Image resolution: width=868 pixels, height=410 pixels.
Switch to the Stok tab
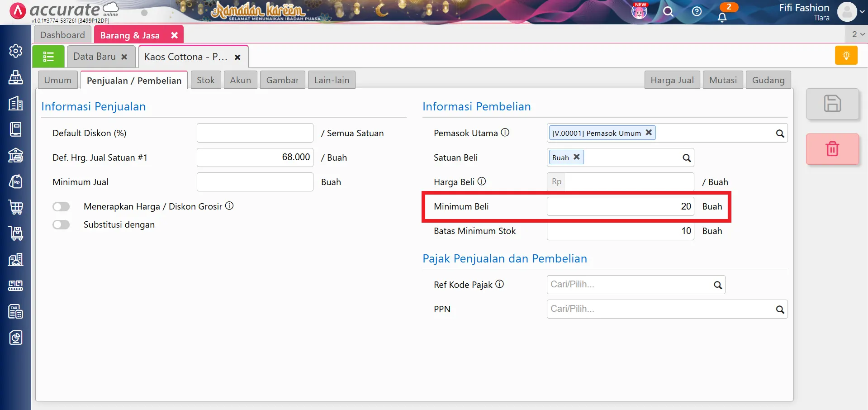tap(206, 80)
